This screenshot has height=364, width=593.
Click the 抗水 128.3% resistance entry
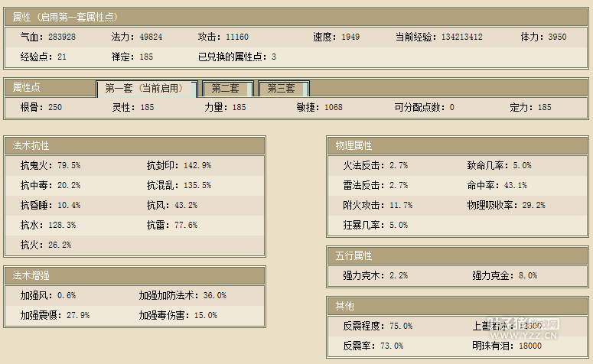point(47,225)
